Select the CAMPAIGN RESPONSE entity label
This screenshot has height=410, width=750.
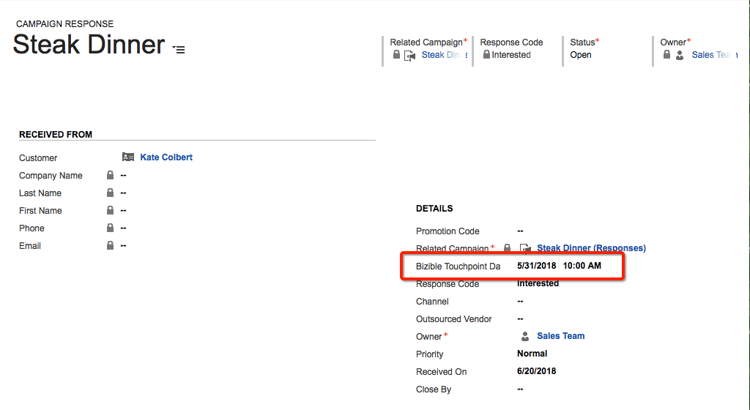click(x=65, y=24)
